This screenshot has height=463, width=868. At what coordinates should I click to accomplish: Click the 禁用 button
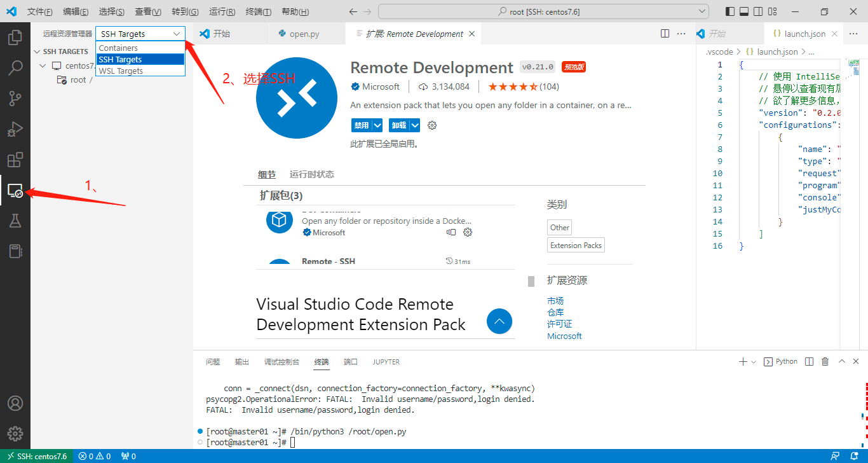pos(361,125)
